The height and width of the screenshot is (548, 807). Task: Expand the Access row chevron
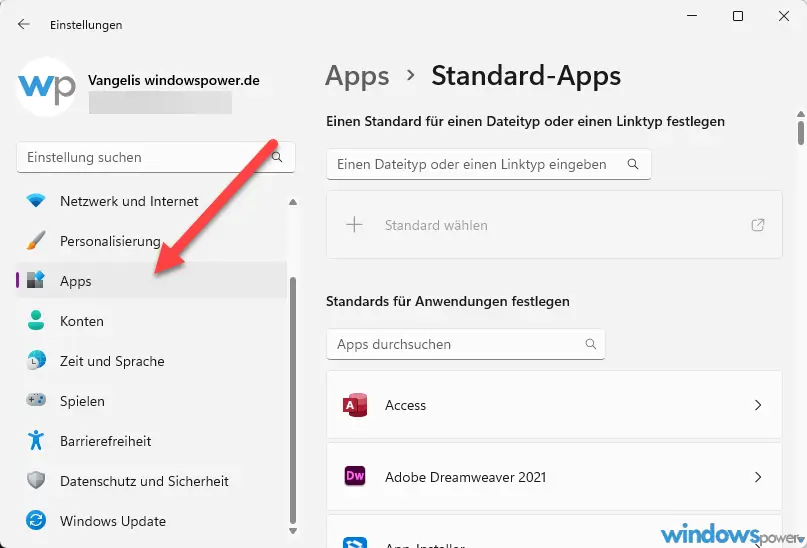click(758, 405)
